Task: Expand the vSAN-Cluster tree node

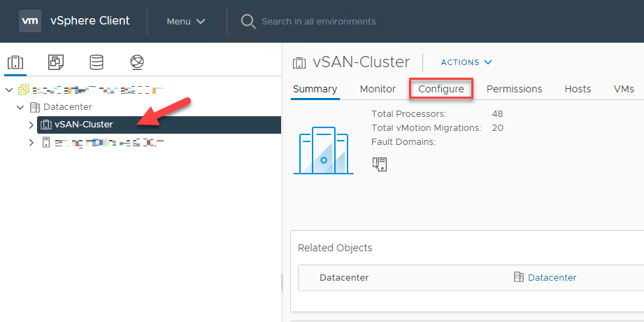Action: pyautogui.click(x=31, y=125)
